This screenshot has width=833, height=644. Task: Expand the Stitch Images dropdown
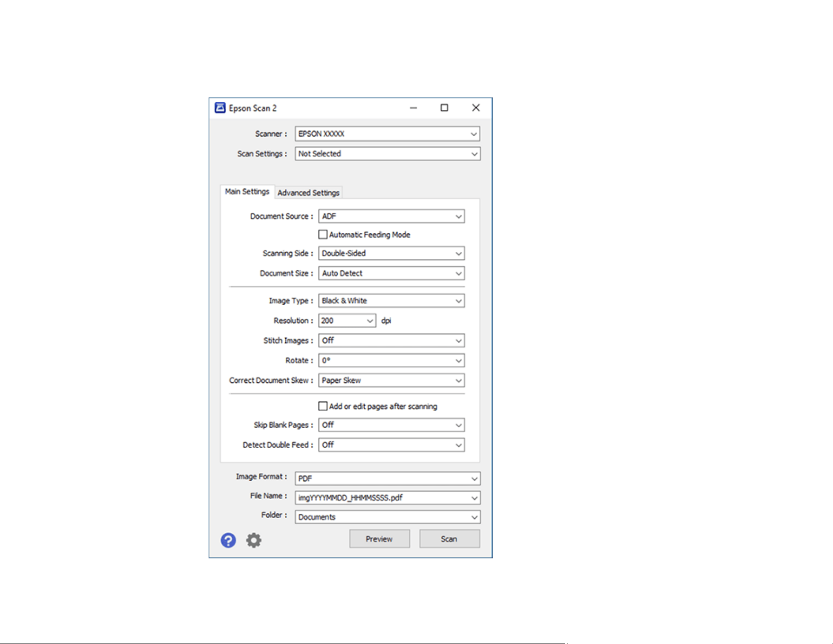391,340
